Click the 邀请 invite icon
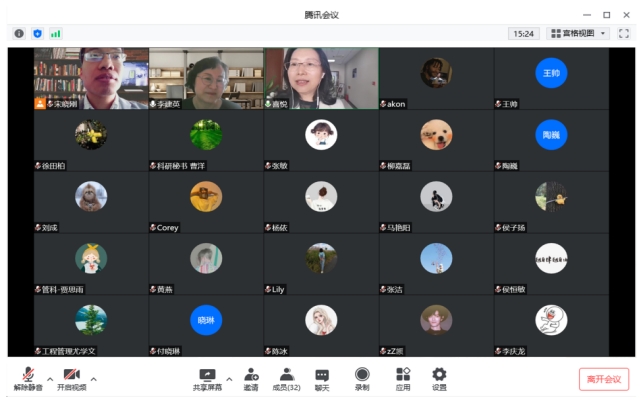The image size is (643, 403). (251, 378)
